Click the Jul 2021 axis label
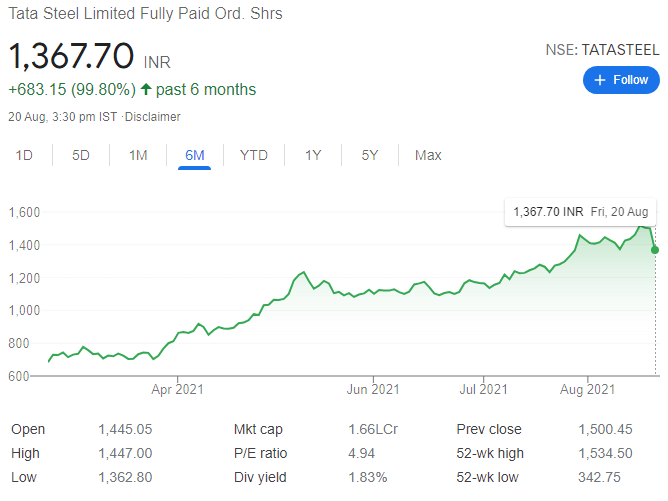 484,389
